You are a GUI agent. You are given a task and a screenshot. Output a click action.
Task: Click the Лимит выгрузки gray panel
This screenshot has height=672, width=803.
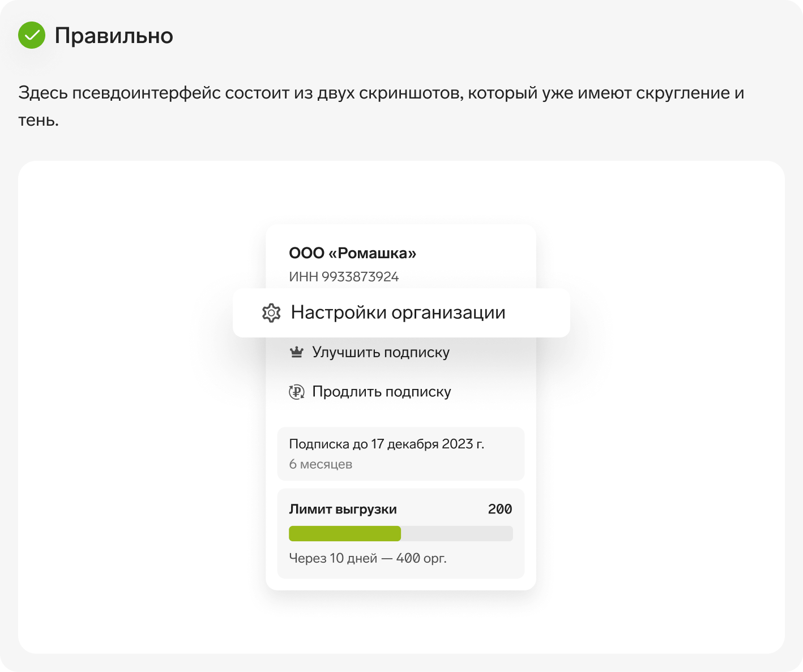click(401, 533)
